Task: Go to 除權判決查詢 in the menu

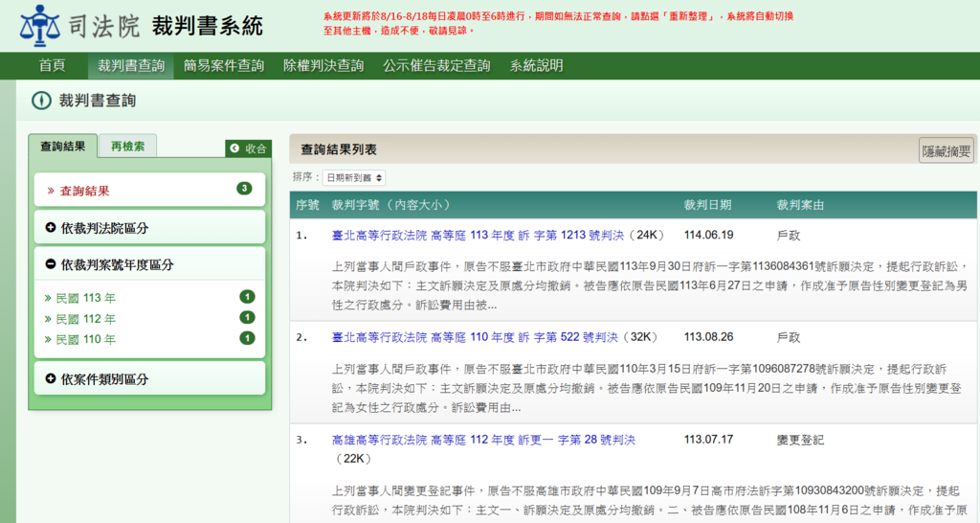Action: click(323, 66)
